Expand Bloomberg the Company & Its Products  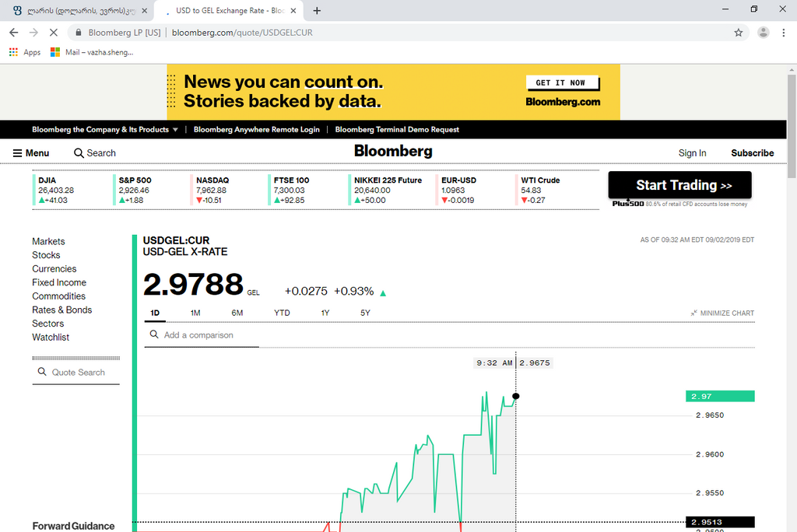pyautogui.click(x=105, y=130)
